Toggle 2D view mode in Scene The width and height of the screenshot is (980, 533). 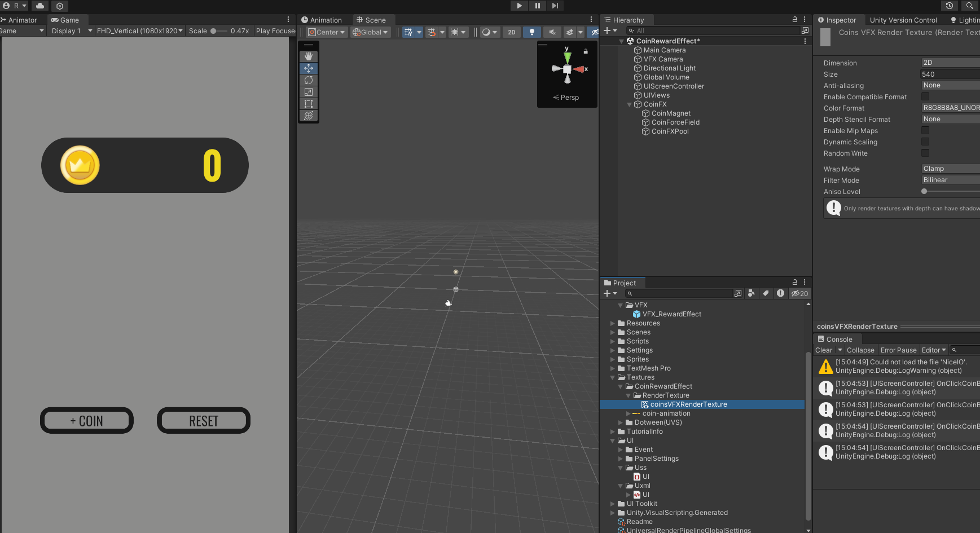pyautogui.click(x=512, y=32)
